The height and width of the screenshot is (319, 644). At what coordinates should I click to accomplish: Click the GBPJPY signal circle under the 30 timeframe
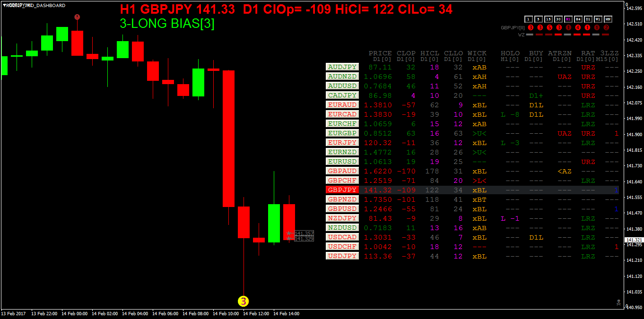pos(559,27)
